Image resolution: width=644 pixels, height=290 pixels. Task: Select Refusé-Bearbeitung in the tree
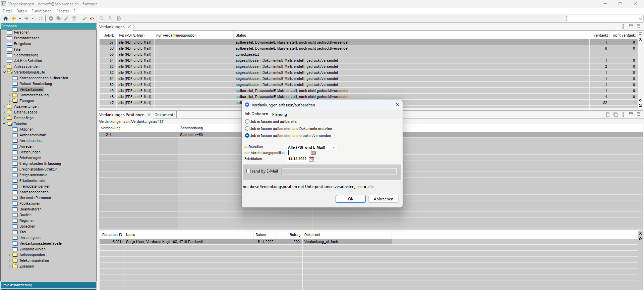tap(36, 84)
